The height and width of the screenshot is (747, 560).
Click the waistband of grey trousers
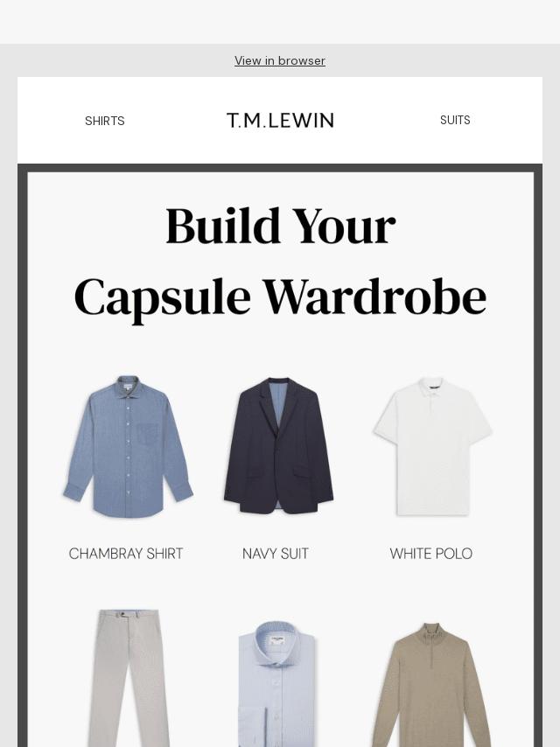[x=127, y=614]
